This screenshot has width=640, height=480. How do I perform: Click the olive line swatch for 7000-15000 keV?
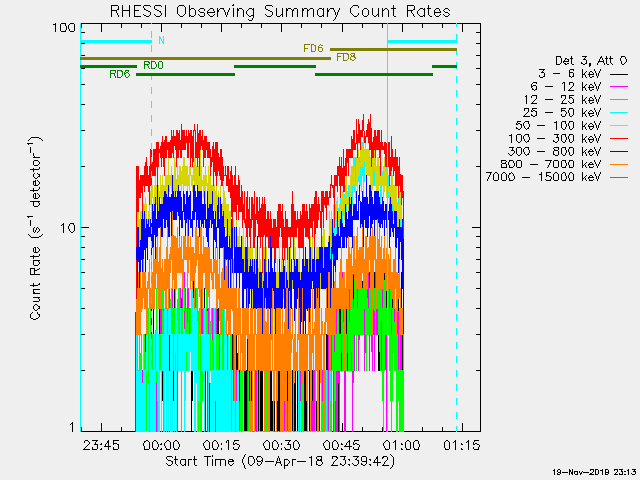click(x=619, y=178)
